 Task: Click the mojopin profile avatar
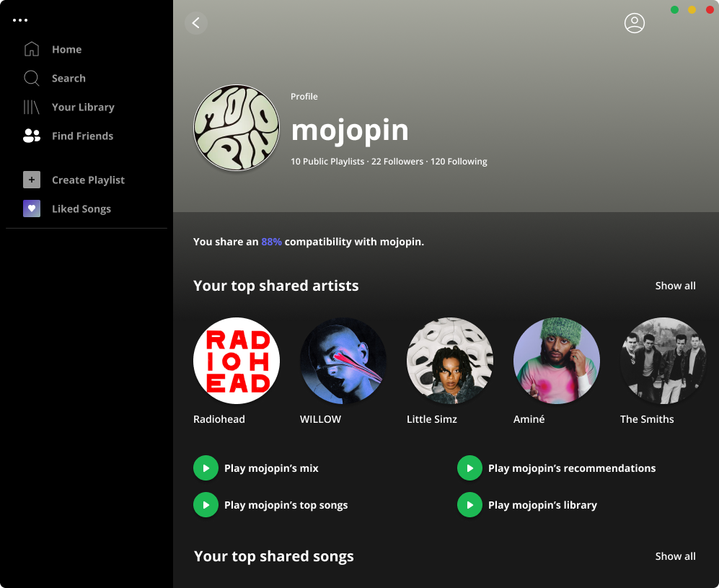(237, 128)
